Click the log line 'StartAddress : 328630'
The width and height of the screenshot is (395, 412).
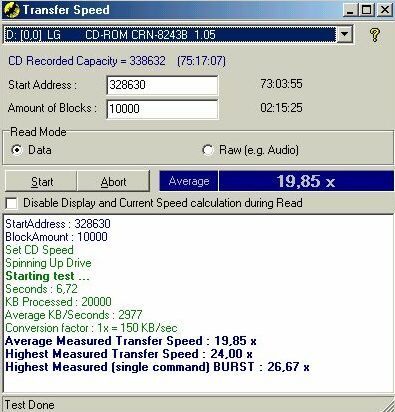coord(58,224)
